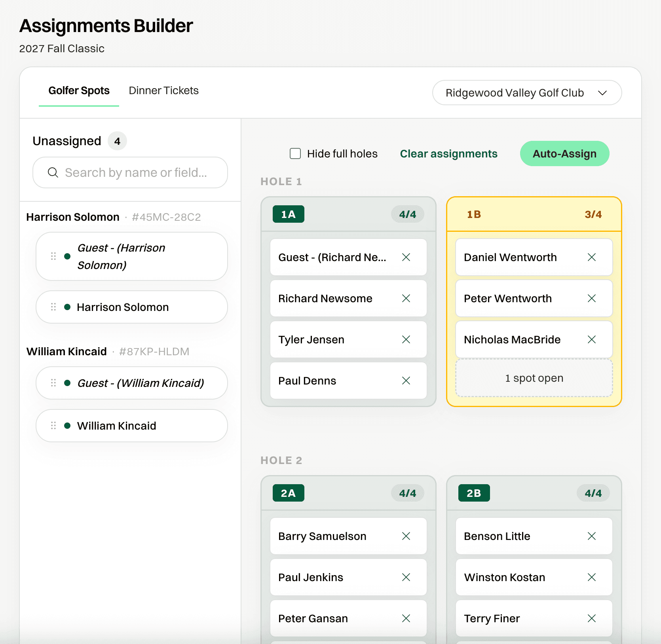Remove Peter Wentworth from group 1B
This screenshot has height=644, width=661.
pyautogui.click(x=592, y=299)
